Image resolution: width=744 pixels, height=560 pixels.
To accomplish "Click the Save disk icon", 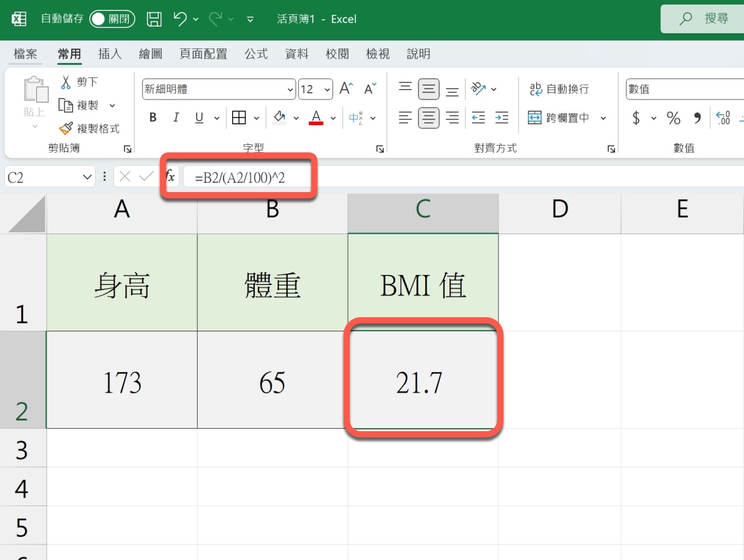I will pyautogui.click(x=154, y=19).
